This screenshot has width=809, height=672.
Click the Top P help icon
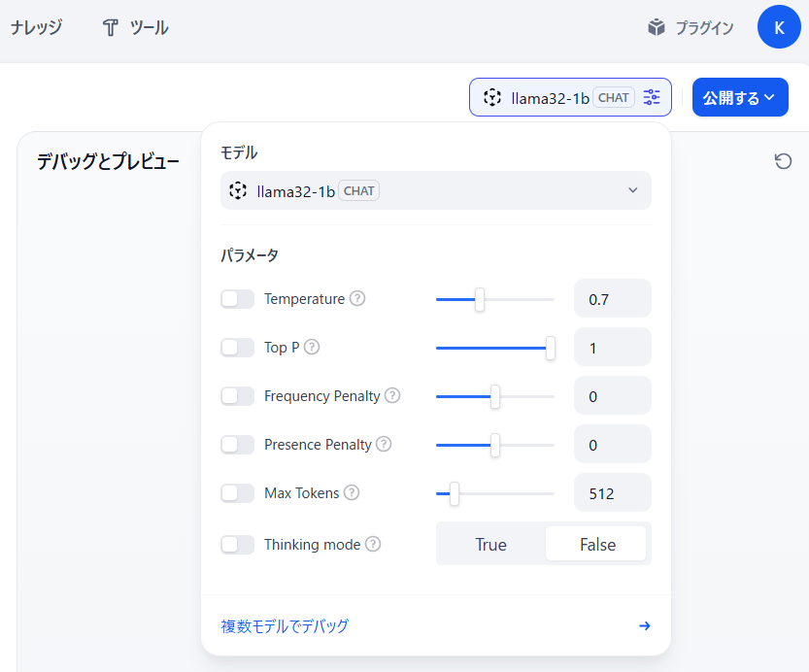[312, 347]
